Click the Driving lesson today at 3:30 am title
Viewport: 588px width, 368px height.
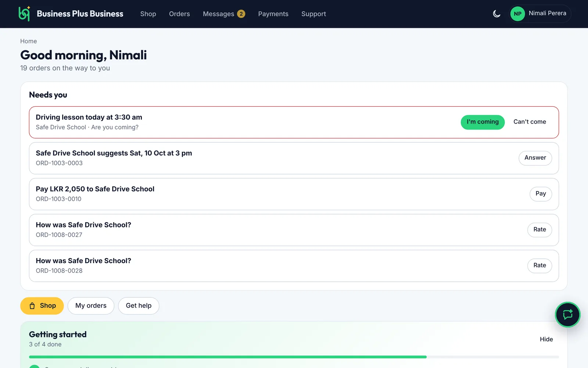(89, 117)
